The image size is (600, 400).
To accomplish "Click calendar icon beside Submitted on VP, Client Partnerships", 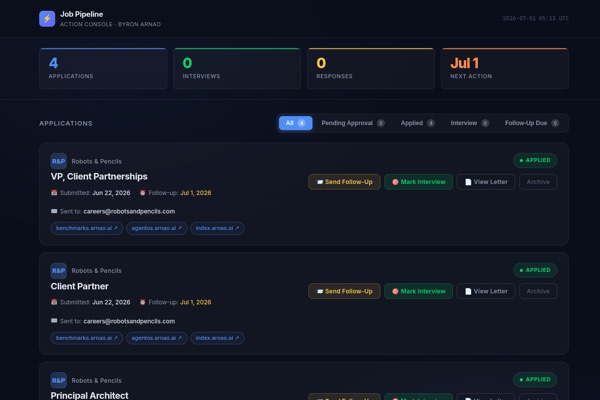I will [x=54, y=193].
